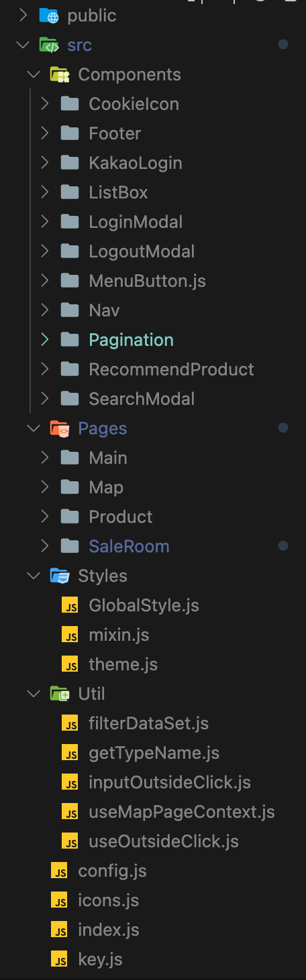Image resolution: width=306 pixels, height=980 pixels.
Task: Click the modified dot next to SaleRoom
Action: [x=283, y=546]
